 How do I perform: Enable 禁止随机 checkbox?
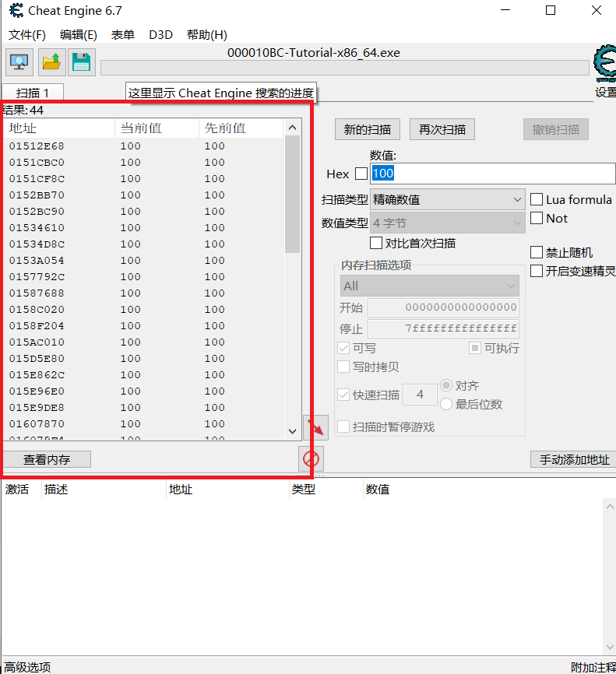[537, 252]
